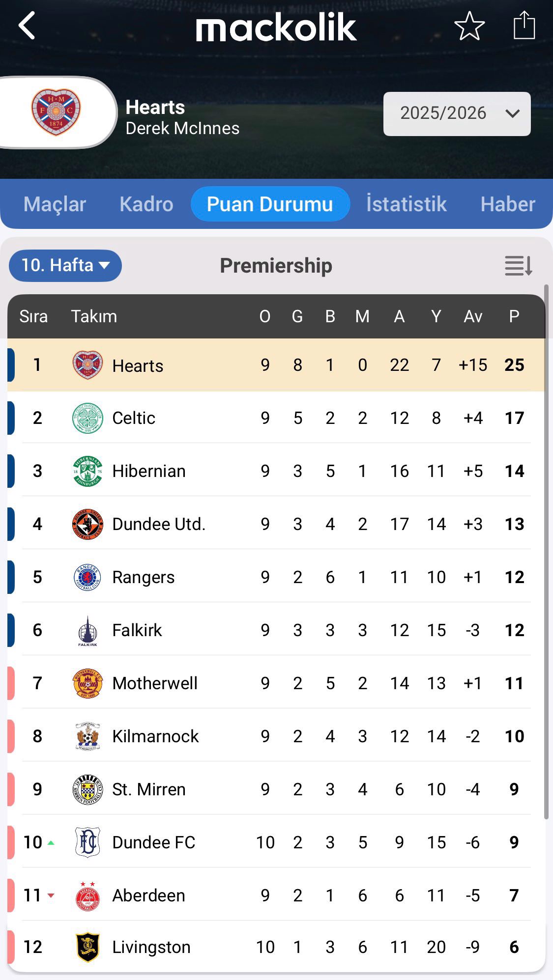Viewport: 553px width, 980px height.
Task: Select the İstatistik tab
Action: coord(406,204)
